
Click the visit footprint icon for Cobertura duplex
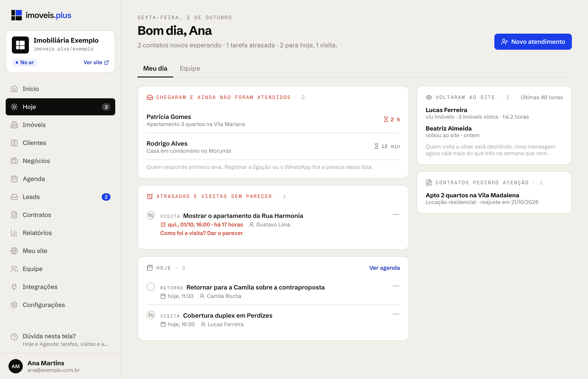coord(151,315)
